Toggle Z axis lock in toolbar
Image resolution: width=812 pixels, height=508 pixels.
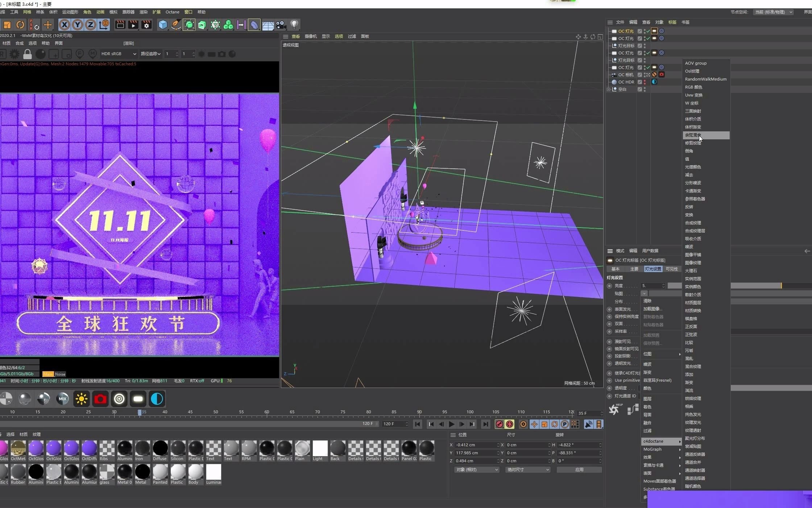[90, 25]
